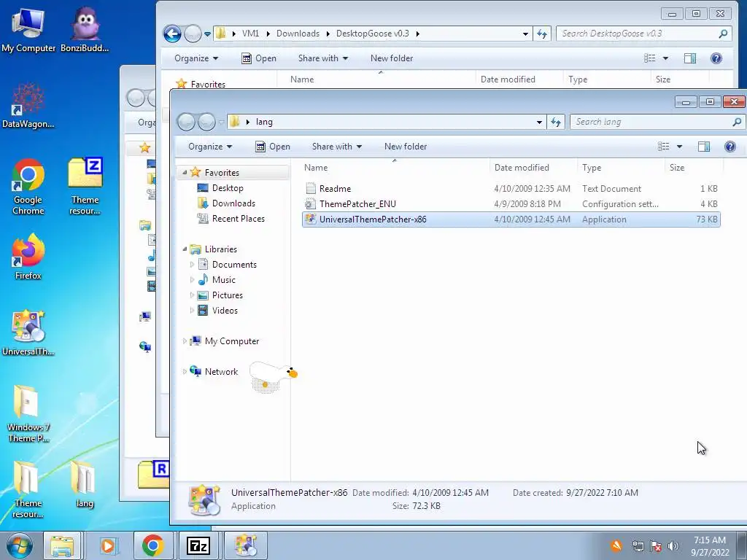Click the Avast tray icon
This screenshot has height=560, width=747.
click(x=616, y=545)
